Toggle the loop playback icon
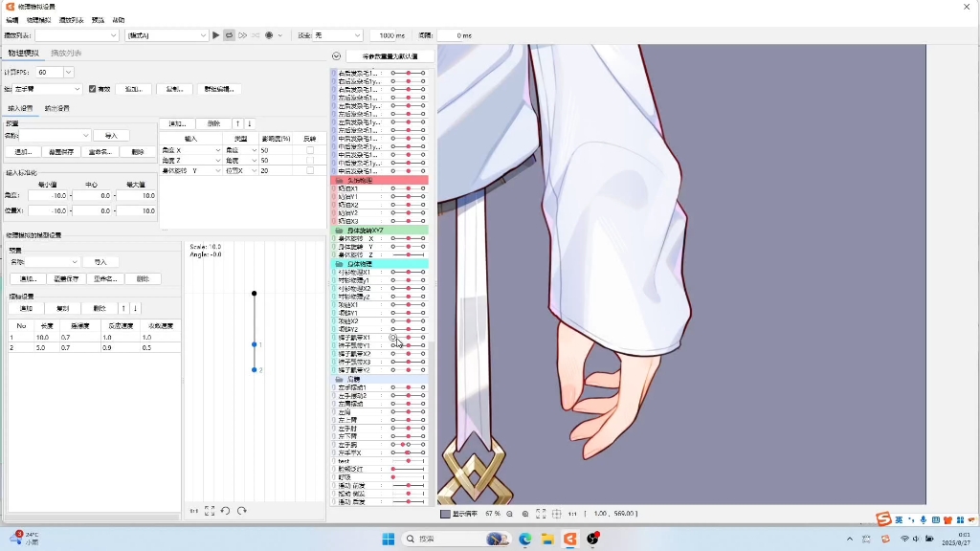 click(x=229, y=35)
